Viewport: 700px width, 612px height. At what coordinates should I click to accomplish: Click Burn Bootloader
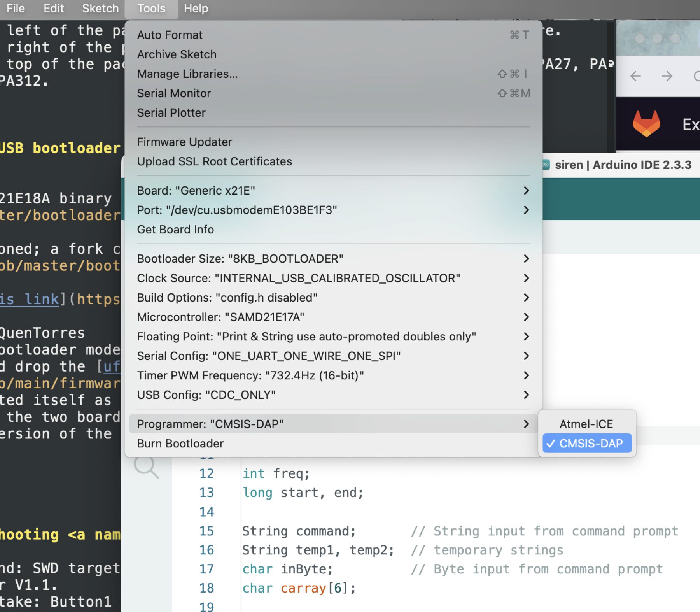click(x=333, y=444)
